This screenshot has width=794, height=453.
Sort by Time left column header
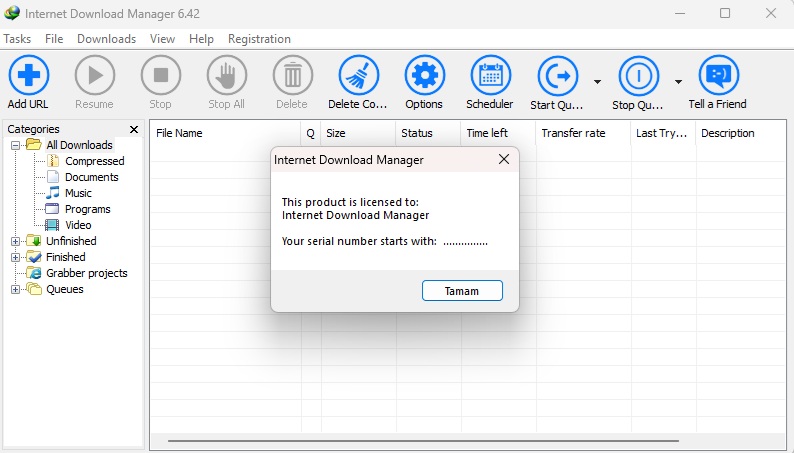(x=498, y=133)
